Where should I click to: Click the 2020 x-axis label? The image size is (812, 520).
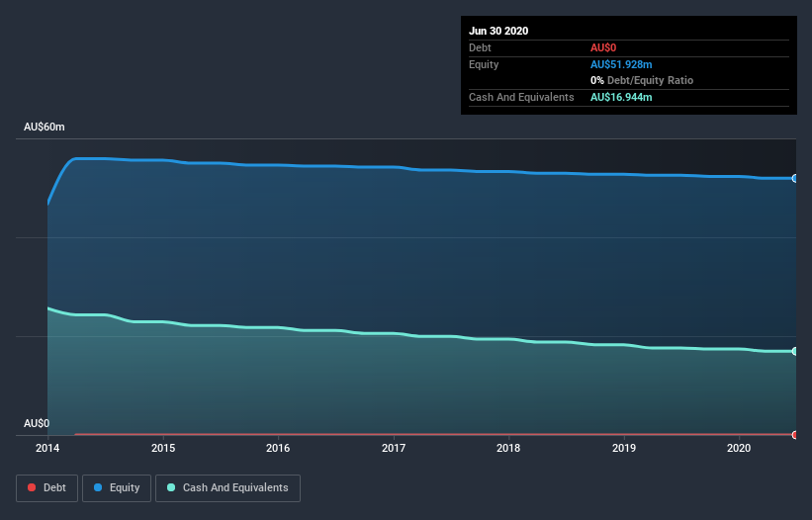click(x=739, y=448)
